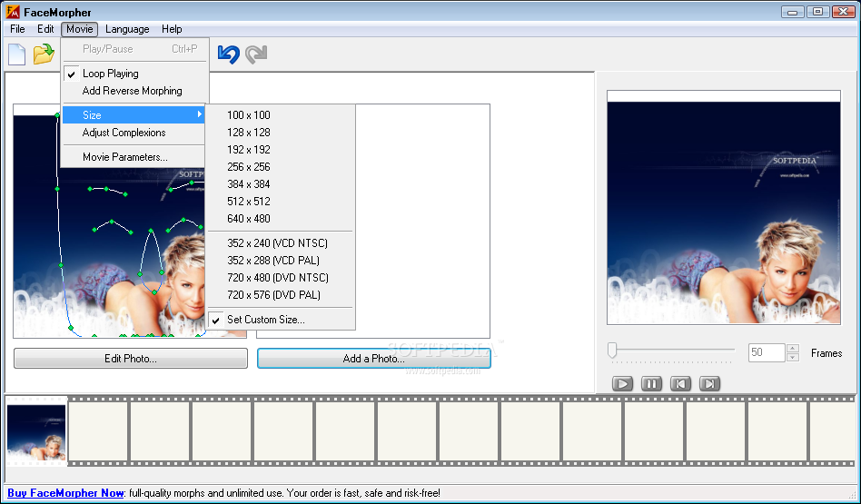Screen dimensions: 861x504
Task: Decrease frames with down stepper arrow
Action: click(x=792, y=358)
